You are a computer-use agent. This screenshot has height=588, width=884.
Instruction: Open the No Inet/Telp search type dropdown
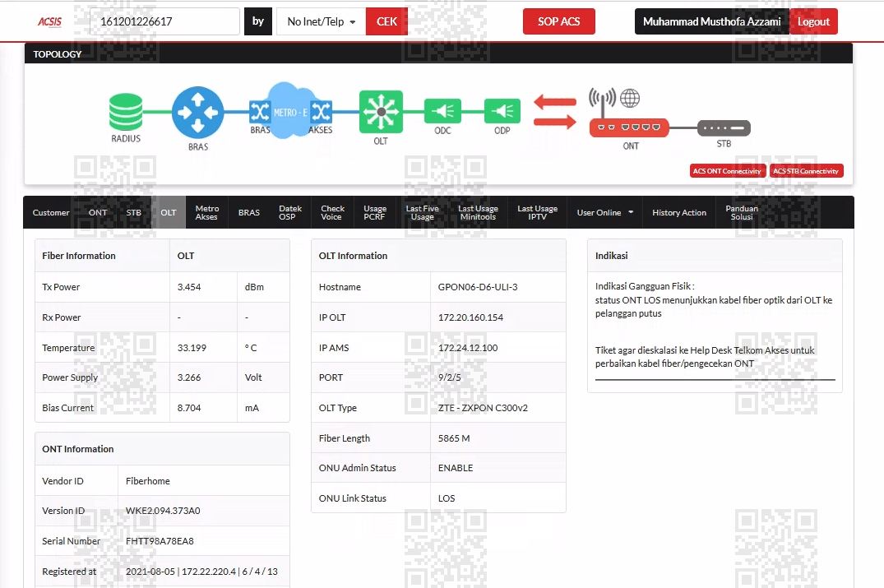[322, 21]
